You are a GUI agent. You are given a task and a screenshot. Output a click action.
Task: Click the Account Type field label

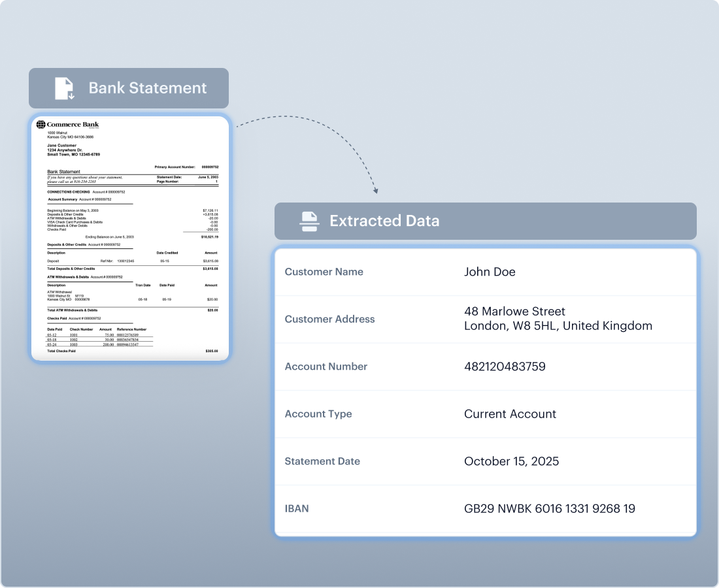318,414
